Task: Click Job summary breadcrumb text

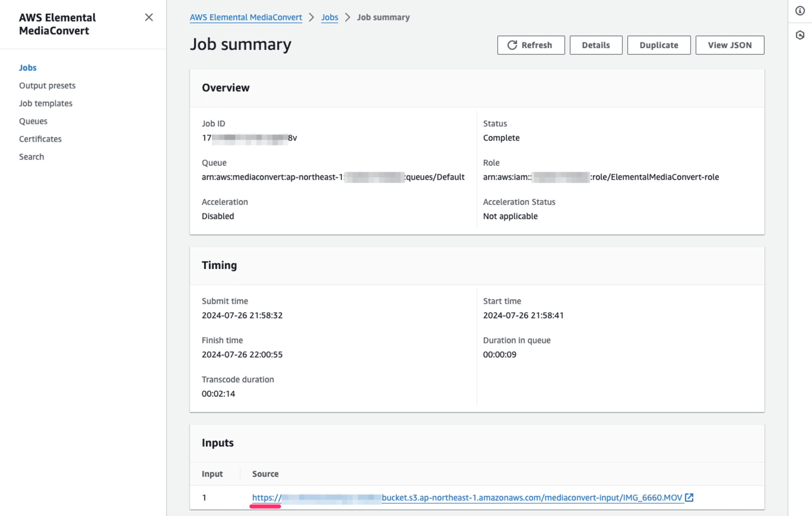Action: [x=383, y=17]
